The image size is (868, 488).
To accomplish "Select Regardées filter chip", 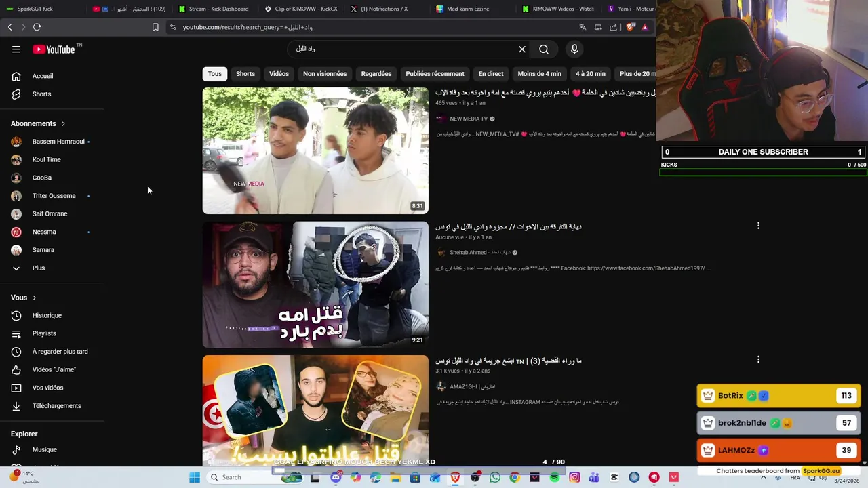I will coord(376,74).
